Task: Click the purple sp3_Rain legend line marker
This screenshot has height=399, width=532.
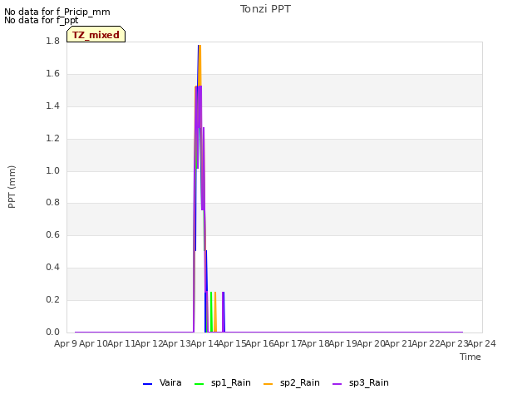Action: 337,384
